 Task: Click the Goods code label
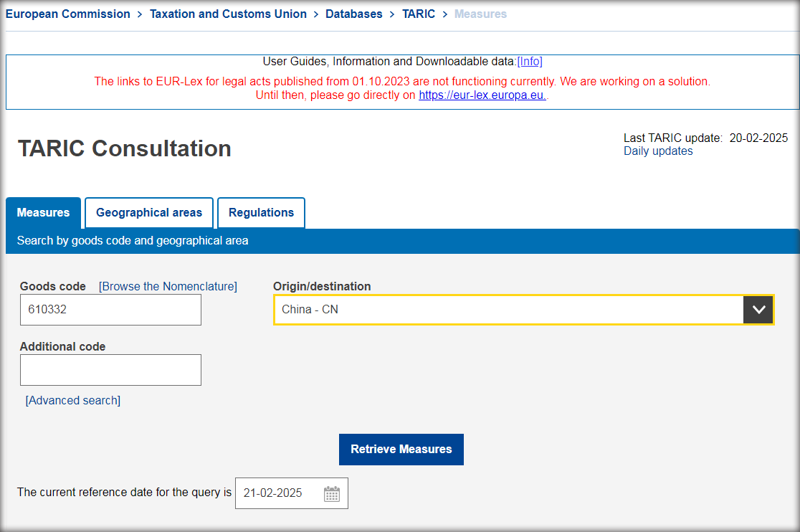53,287
